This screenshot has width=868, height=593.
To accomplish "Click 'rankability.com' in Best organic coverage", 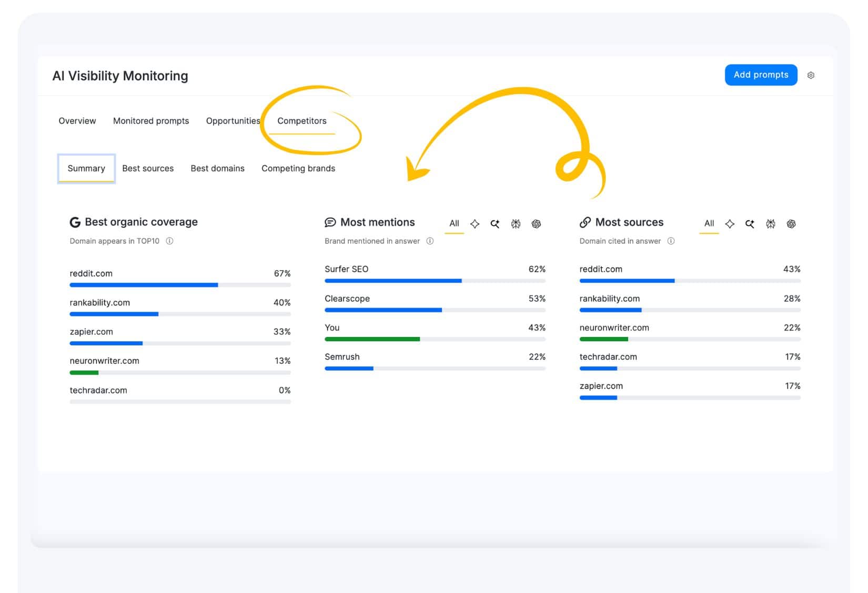I will (x=99, y=302).
